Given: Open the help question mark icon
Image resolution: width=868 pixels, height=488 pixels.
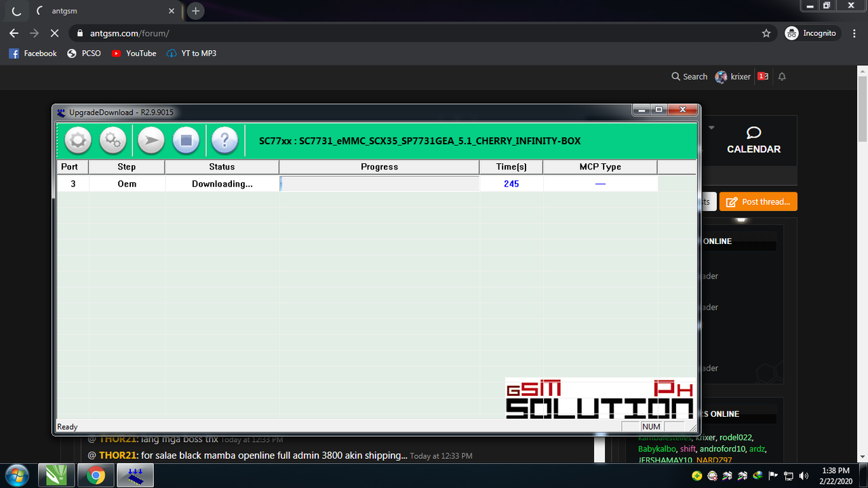Looking at the screenshot, I should [224, 141].
